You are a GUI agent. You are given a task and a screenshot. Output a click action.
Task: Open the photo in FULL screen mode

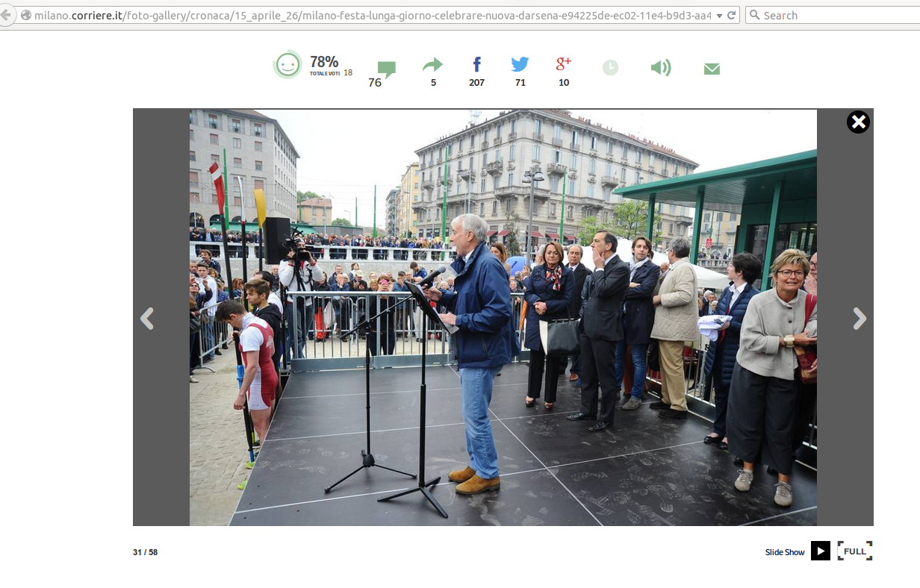coord(855,551)
